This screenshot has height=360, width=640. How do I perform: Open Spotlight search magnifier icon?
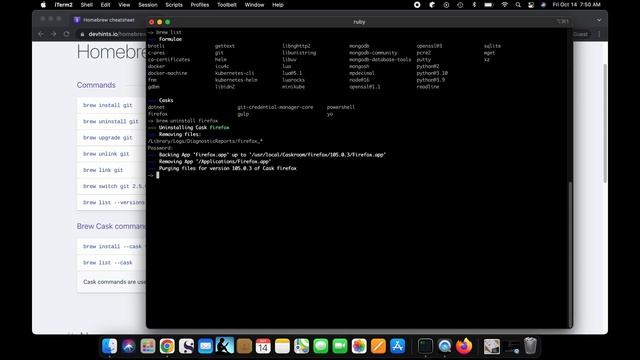(x=518, y=5)
